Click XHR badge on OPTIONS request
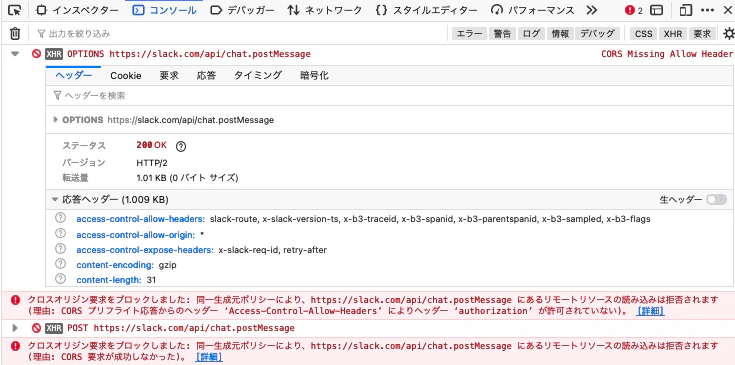 pyautogui.click(x=54, y=54)
